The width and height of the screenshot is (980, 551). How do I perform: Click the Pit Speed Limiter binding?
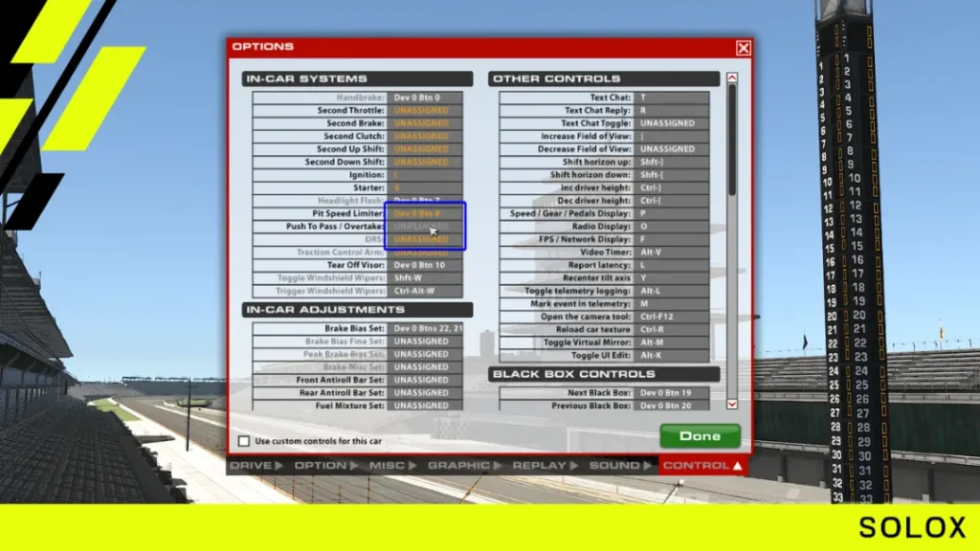click(x=425, y=213)
